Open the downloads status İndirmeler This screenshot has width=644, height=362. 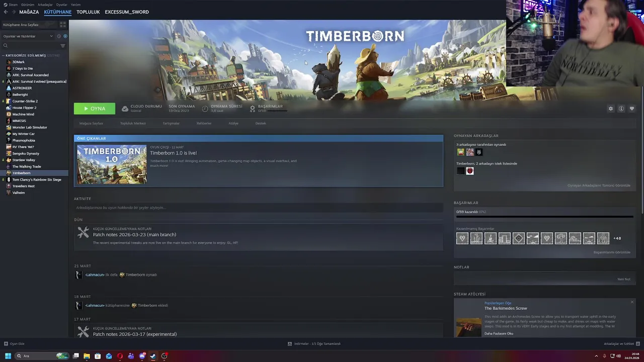pos(314,344)
